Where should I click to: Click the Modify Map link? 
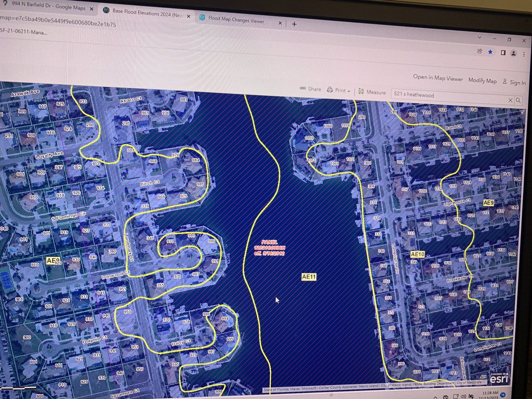point(483,81)
